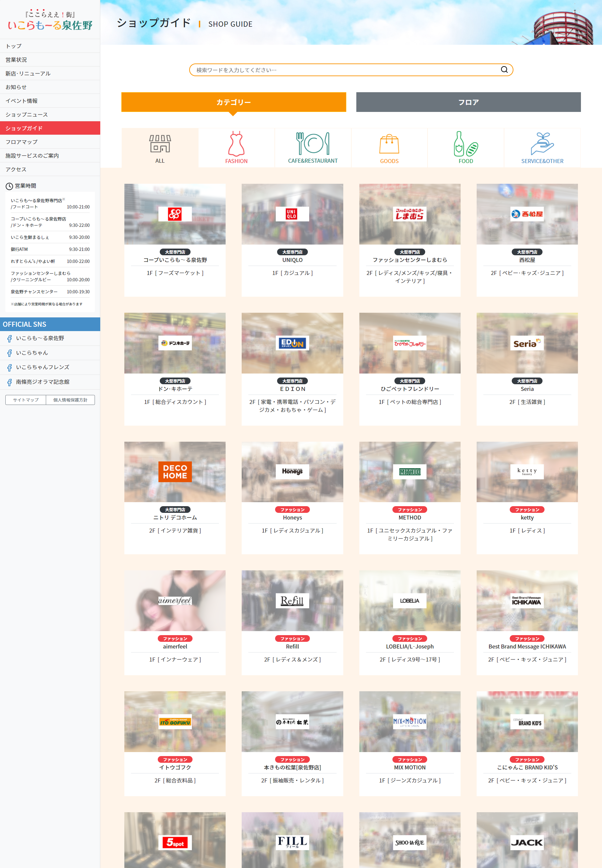Click the 西松屋 logo

(x=527, y=214)
